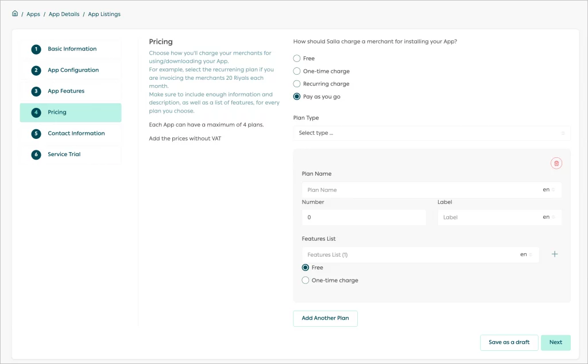Click the step 3 App Features number badge

click(x=36, y=91)
